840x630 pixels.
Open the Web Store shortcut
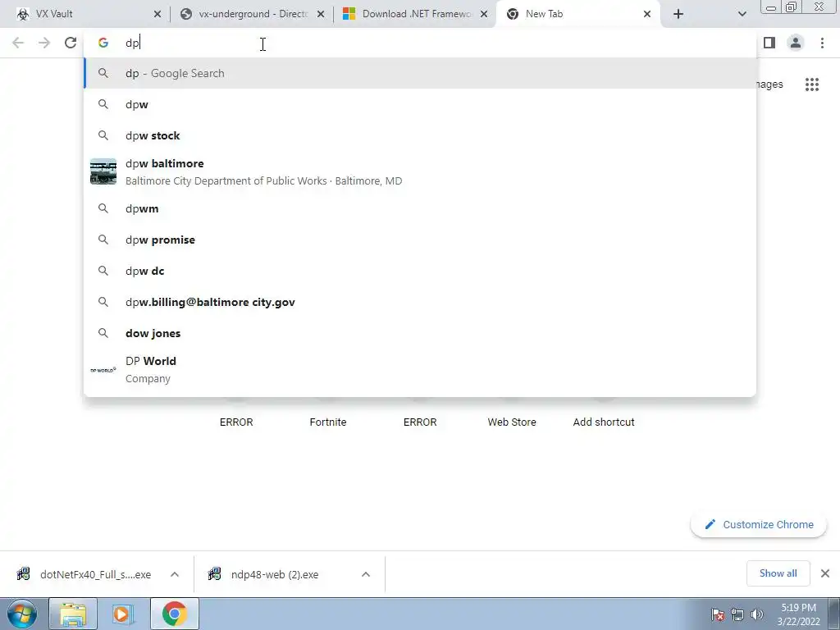pos(512,422)
